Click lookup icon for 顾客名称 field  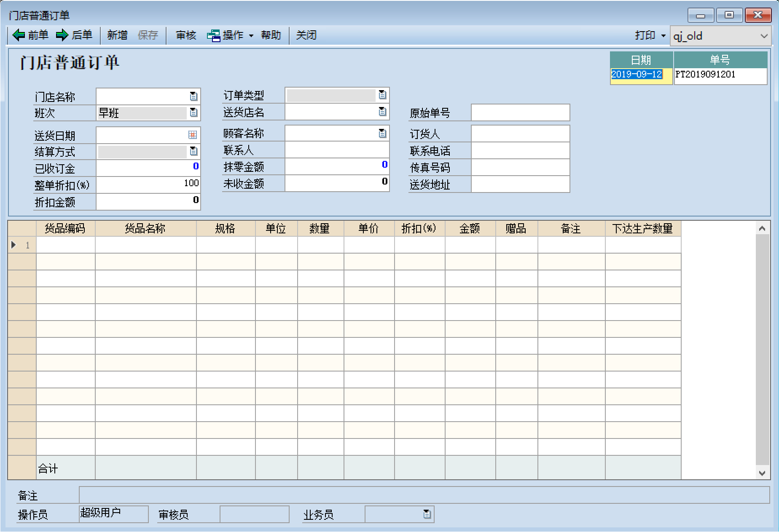pyautogui.click(x=382, y=134)
